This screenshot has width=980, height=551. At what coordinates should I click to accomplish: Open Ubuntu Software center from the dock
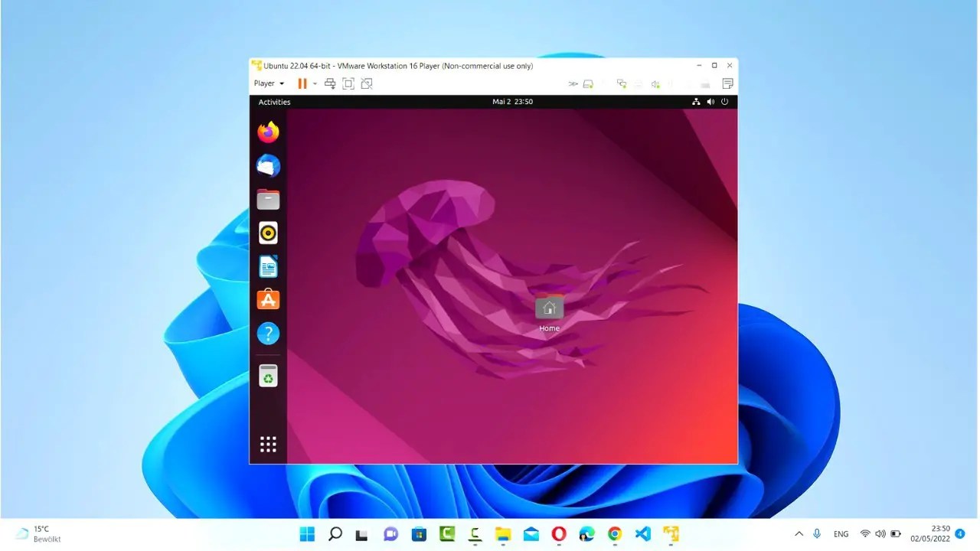(x=268, y=299)
